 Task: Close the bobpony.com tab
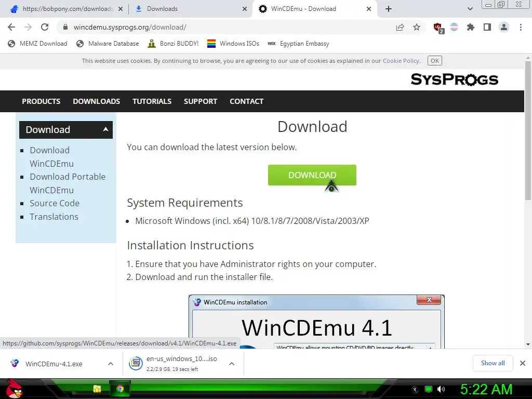click(x=121, y=9)
